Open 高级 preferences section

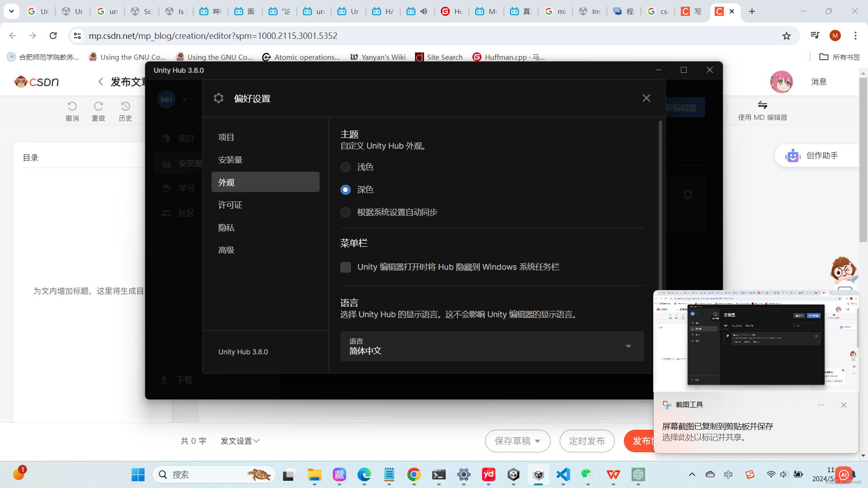point(265,250)
